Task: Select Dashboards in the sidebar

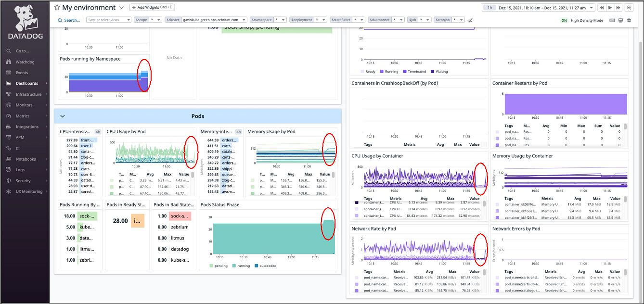Action: pos(26,83)
